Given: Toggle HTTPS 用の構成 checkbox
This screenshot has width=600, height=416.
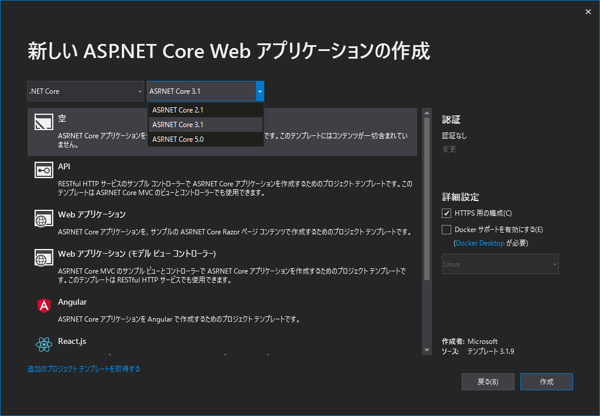Looking at the screenshot, I should pos(446,213).
